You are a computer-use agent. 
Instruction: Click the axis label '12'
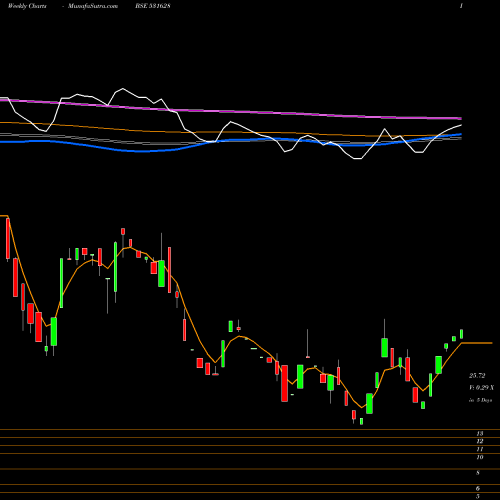[x=480, y=441]
